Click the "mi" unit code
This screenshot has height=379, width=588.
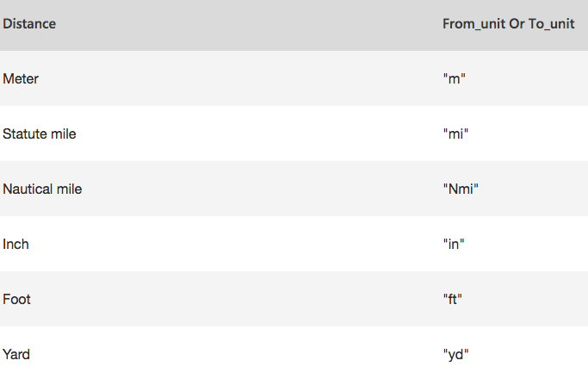[x=455, y=134]
